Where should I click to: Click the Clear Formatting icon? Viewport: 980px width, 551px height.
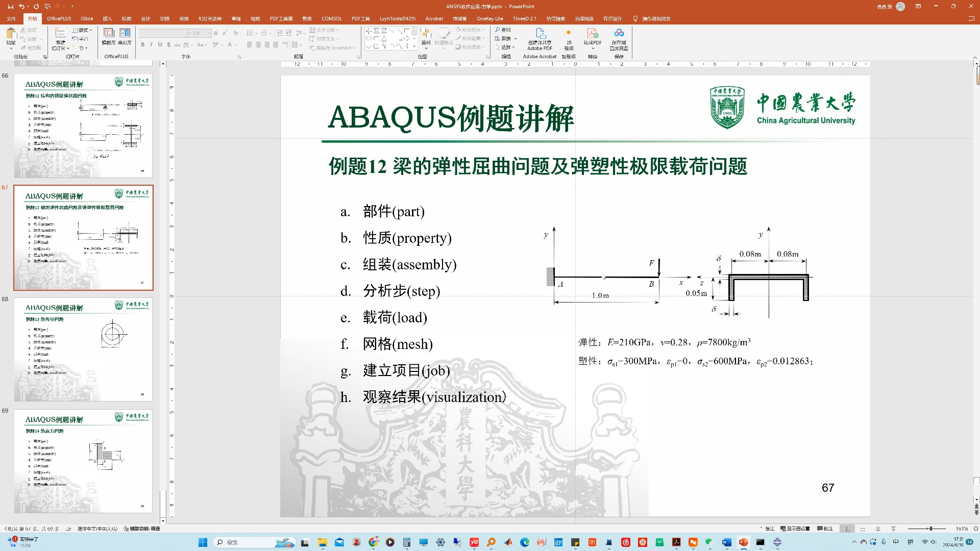[236, 33]
